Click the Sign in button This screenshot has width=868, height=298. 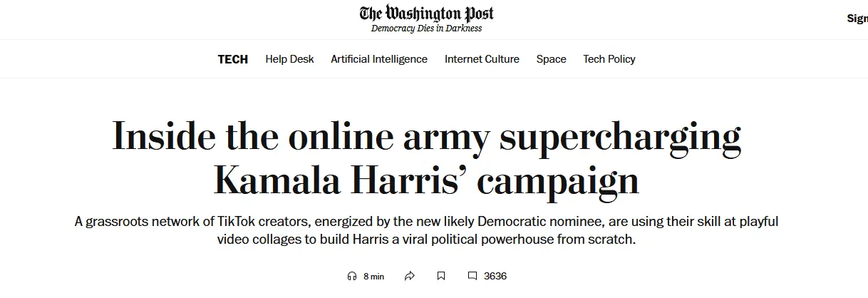click(x=857, y=19)
